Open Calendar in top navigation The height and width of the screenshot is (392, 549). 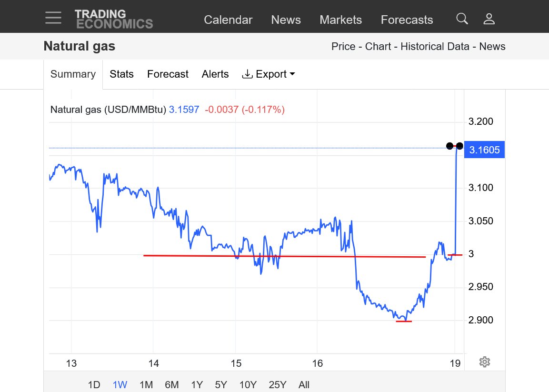[x=228, y=20]
